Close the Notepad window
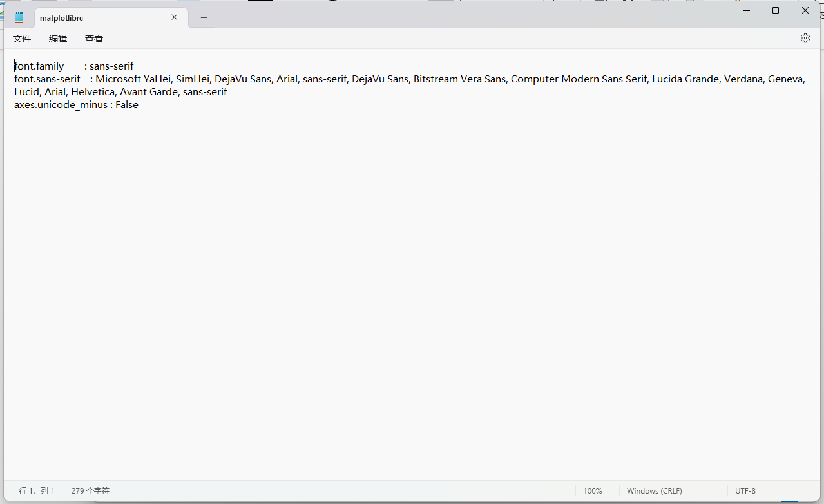Viewport: 824px width, 504px height. [x=805, y=10]
